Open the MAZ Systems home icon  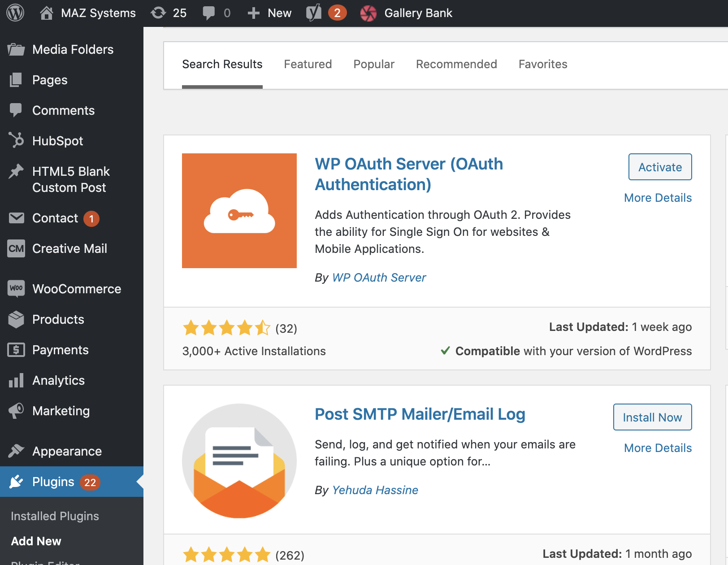tap(47, 13)
